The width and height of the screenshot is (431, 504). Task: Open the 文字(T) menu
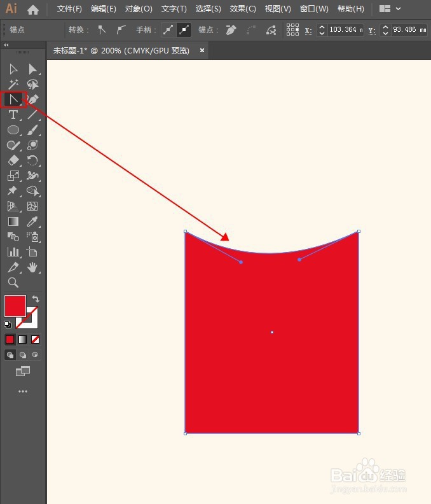pyautogui.click(x=174, y=9)
